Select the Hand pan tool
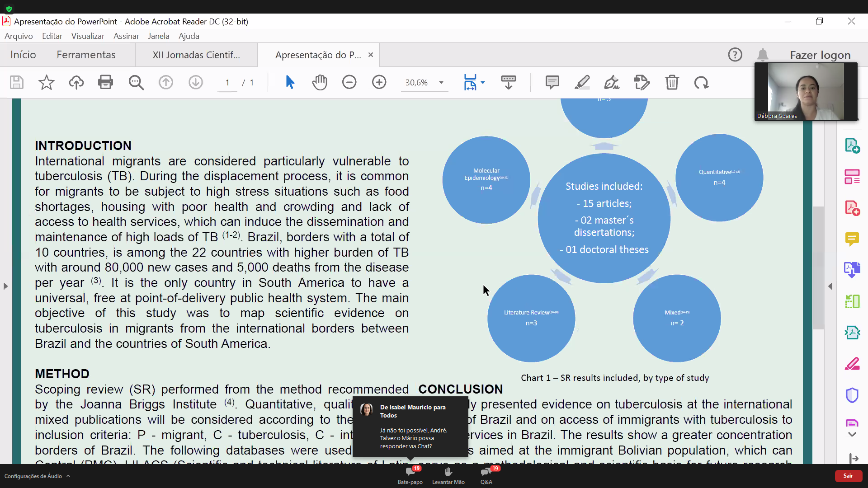868x488 pixels. [320, 82]
